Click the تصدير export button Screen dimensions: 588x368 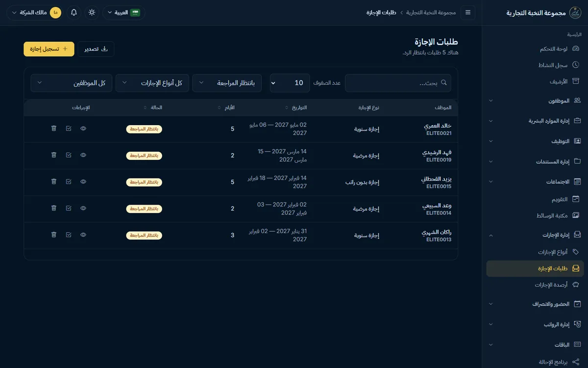coord(96,49)
